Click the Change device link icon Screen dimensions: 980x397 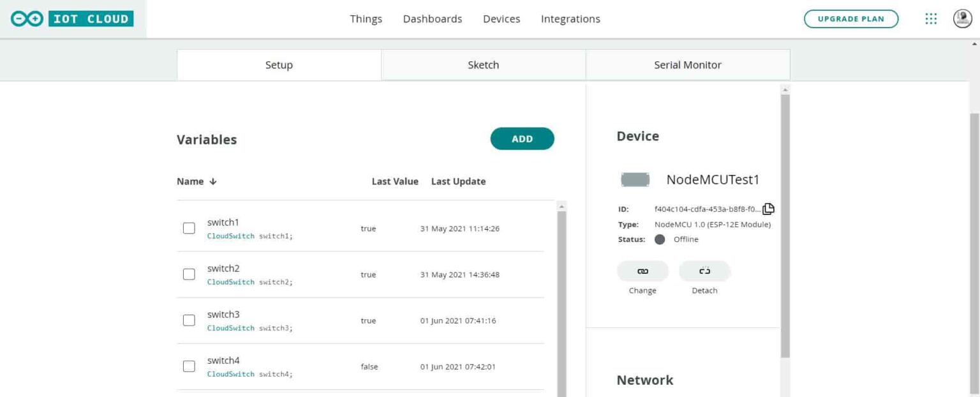click(642, 271)
